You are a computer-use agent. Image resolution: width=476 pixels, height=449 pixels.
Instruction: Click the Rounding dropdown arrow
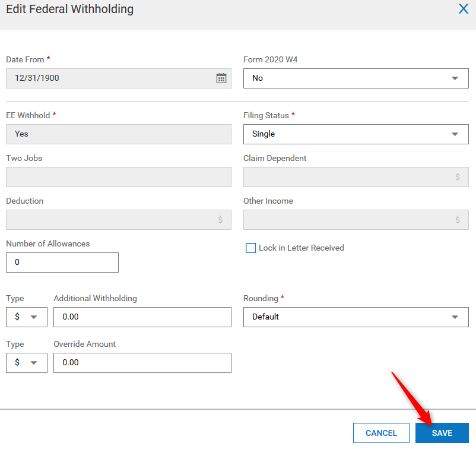click(x=456, y=317)
